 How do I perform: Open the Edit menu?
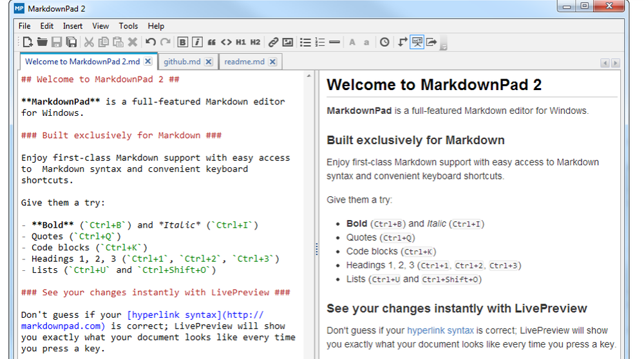point(47,26)
